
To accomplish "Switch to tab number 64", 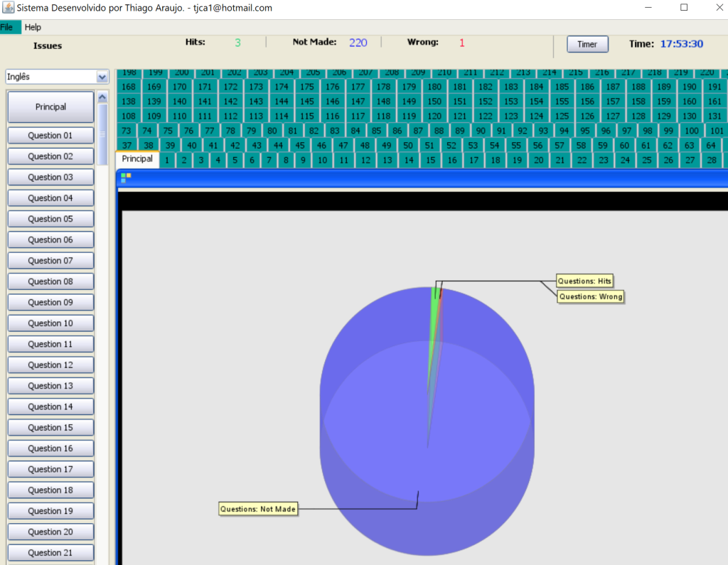I will click(711, 145).
